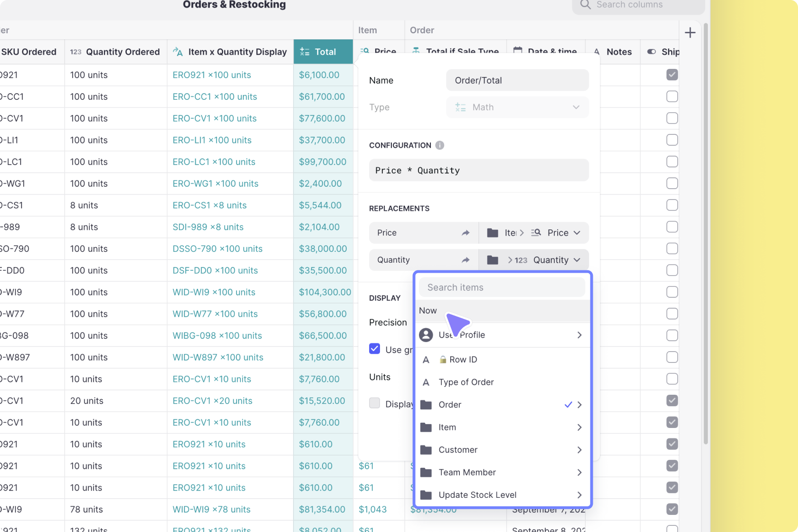Open the Math type dropdown
The width and height of the screenshot is (798, 532).
pyautogui.click(x=517, y=107)
